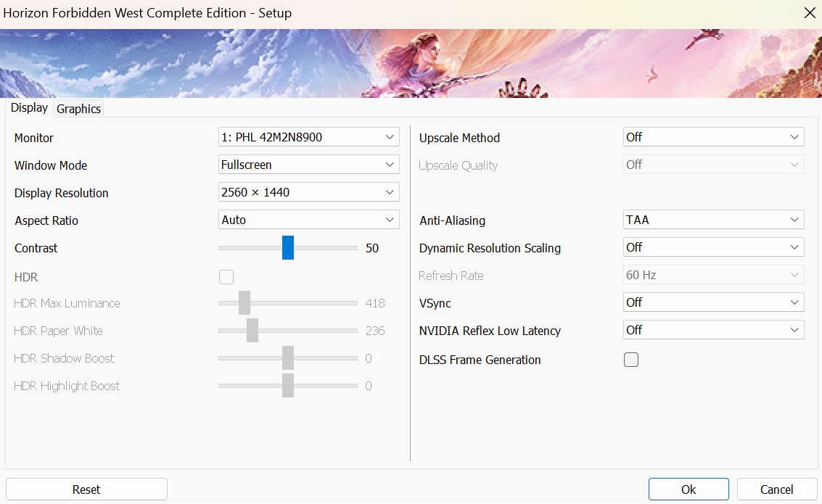Click the Contrast slider track right end
822x504 pixels.
(x=354, y=248)
